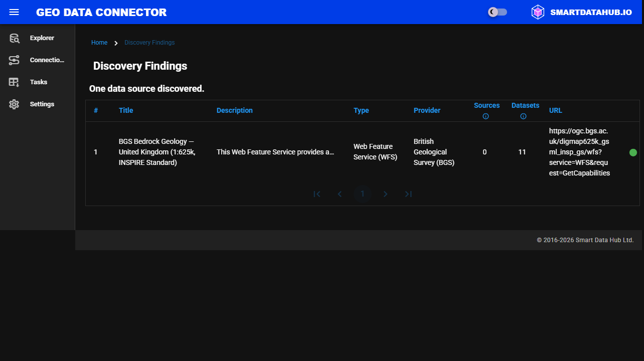Click the breadcrumb chevron separator
644x361 pixels.
pos(116,43)
